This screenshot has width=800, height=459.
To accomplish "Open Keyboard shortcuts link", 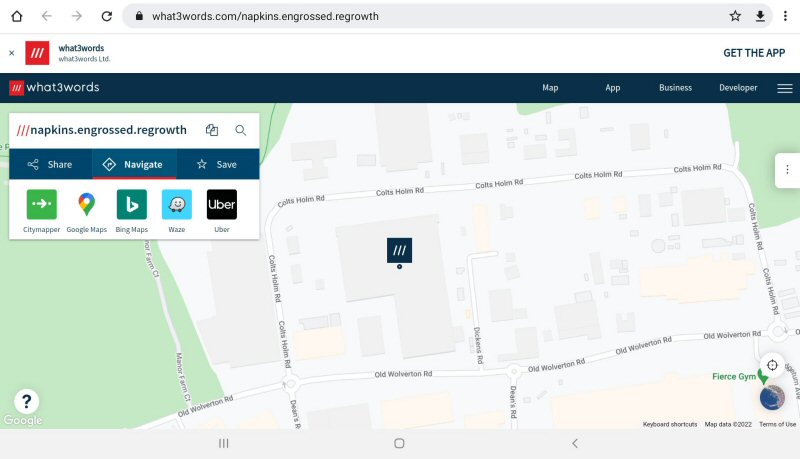I will [x=670, y=424].
